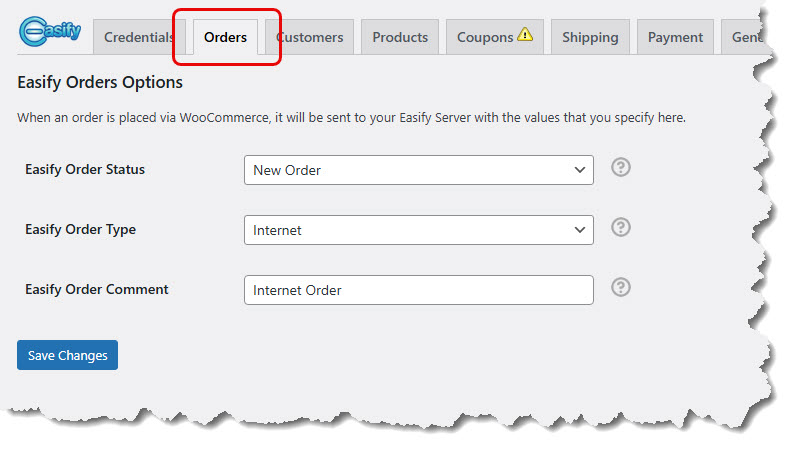Open help for Easify Order Type
Viewport: 794px width, 452px height.
[621, 227]
